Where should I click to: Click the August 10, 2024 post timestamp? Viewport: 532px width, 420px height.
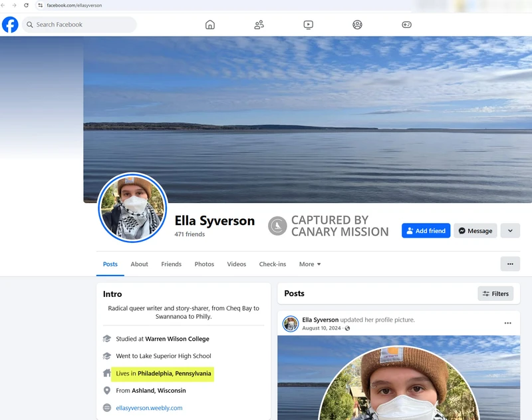321,328
